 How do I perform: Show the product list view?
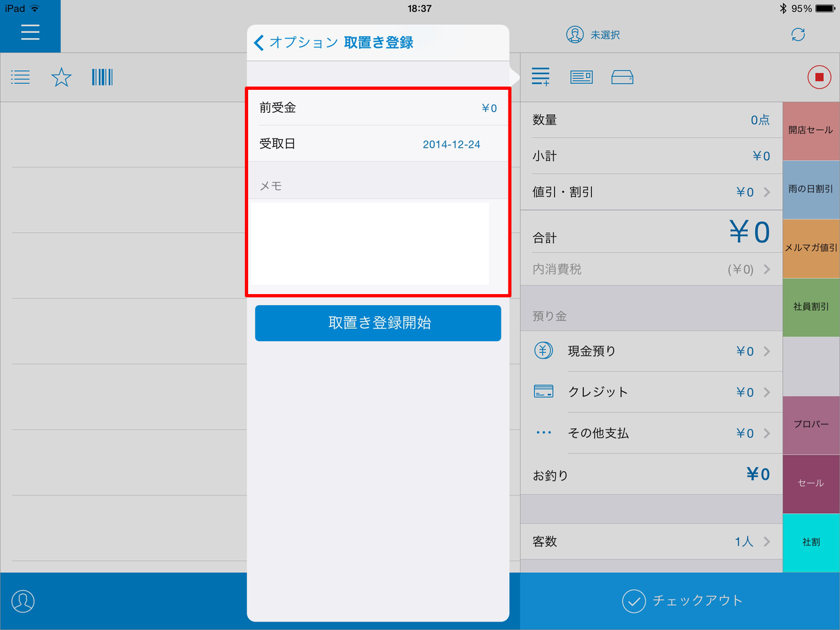(x=20, y=77)
